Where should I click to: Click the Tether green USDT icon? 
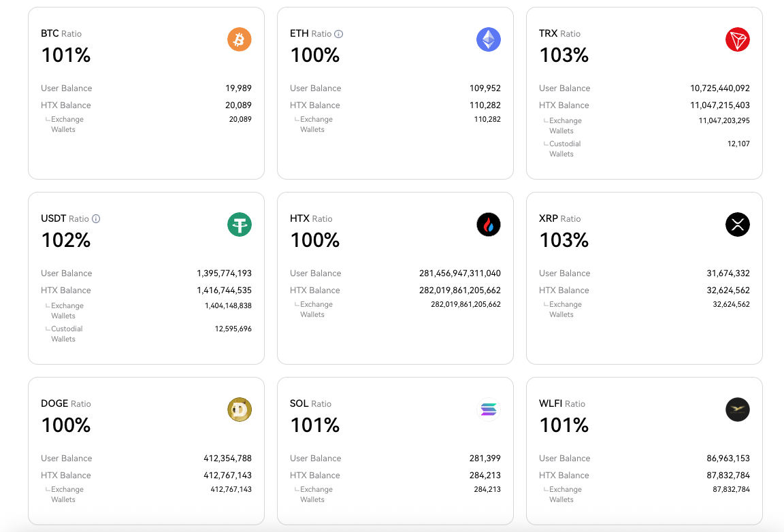pyautogui.click(x=240, y=225)
